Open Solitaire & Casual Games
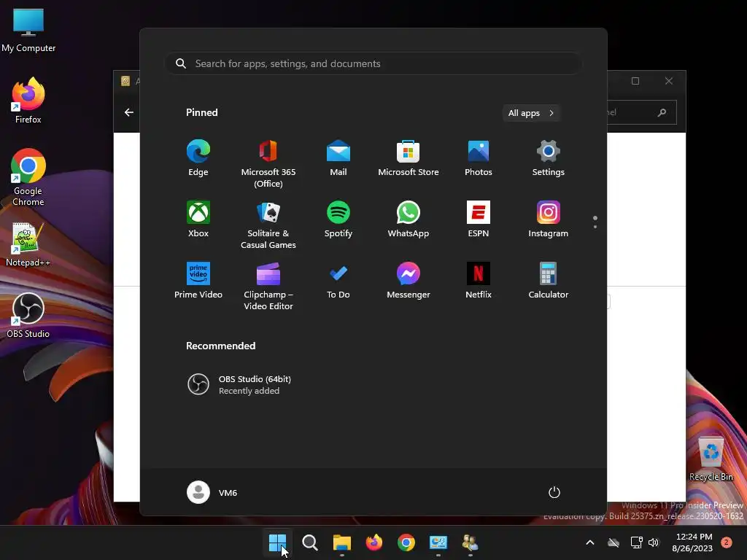Image resolution: width=747 pixels, height=560 pixels. [x=268, y=225]
